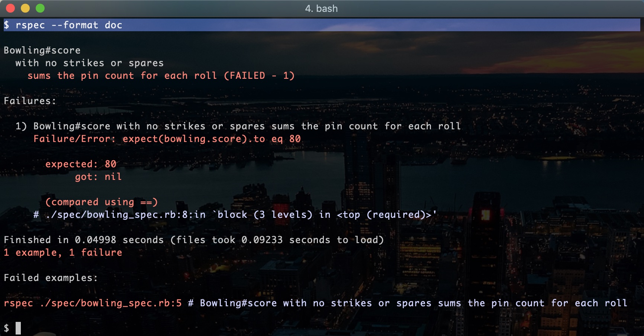Screen dimensions: 644x336
Task: Click the '1 example, 1 failure' summary
Action: (x=63, y=253)
